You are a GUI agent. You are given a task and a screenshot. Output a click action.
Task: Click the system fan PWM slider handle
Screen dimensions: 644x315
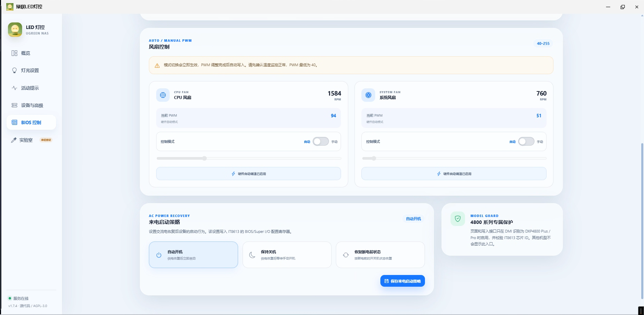click(374, 158)
